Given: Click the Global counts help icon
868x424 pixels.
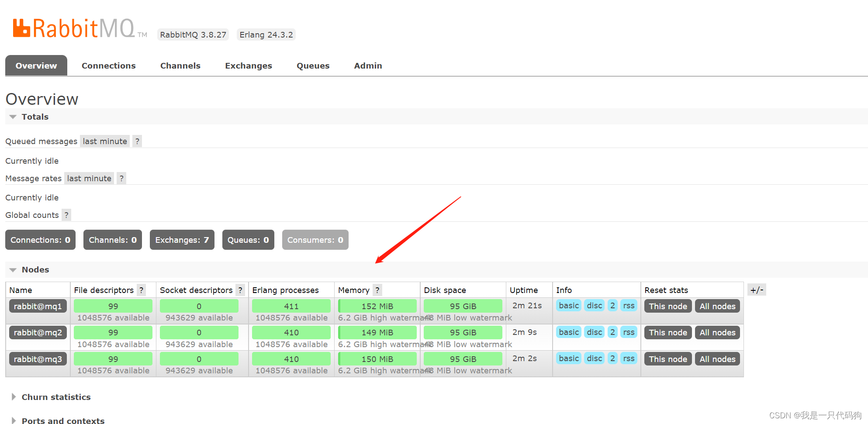Looking at the screenshot, I should point(66,215).
